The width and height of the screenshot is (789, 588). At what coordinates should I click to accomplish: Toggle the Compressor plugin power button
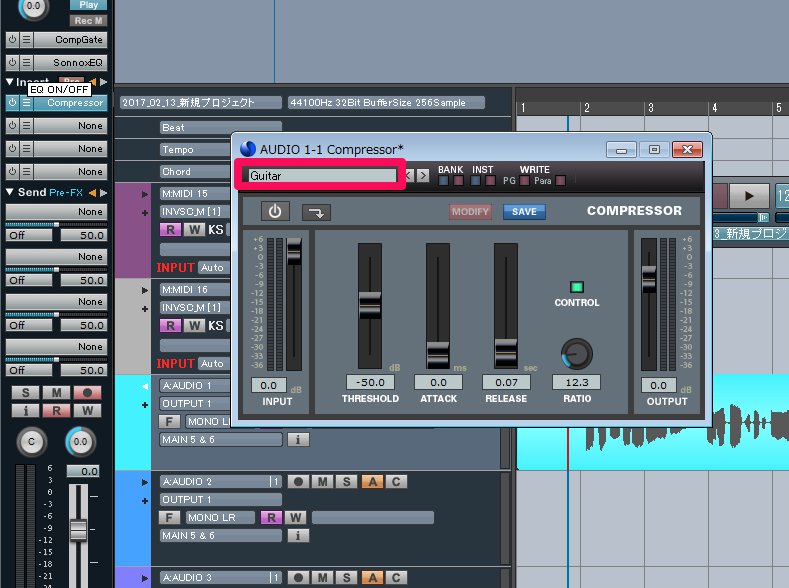275,211
